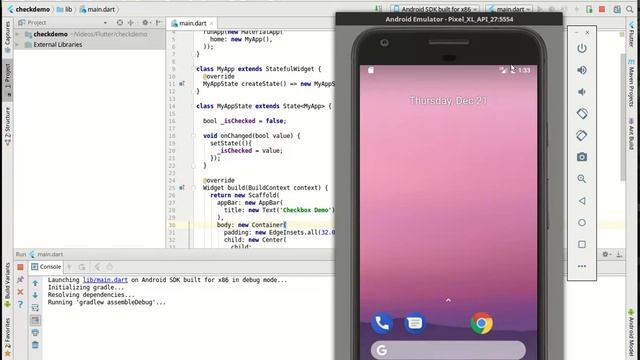Toggle scroll to end in console gutter

click(36, 320)
